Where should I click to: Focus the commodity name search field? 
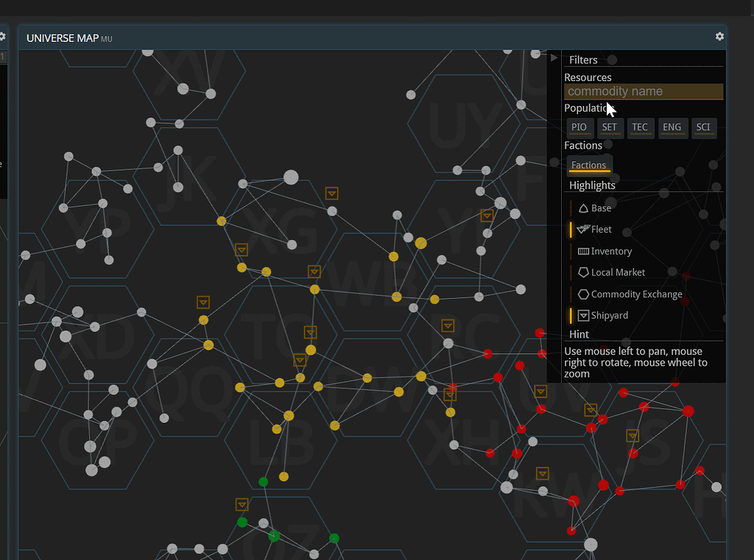pyautogui.click(x=644, y=91)
